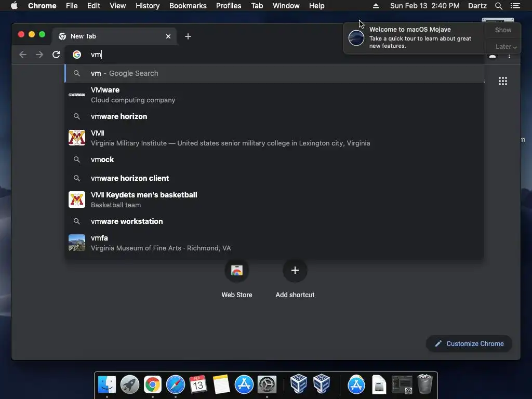This screenshot has width=532, height=399.
Task: Open the Tab menu
Action: [257, 6]
